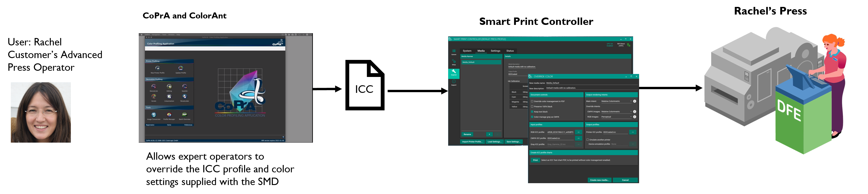Browse for Printer ICC profile
Screen dimensions: 868x194
[633, 132]
